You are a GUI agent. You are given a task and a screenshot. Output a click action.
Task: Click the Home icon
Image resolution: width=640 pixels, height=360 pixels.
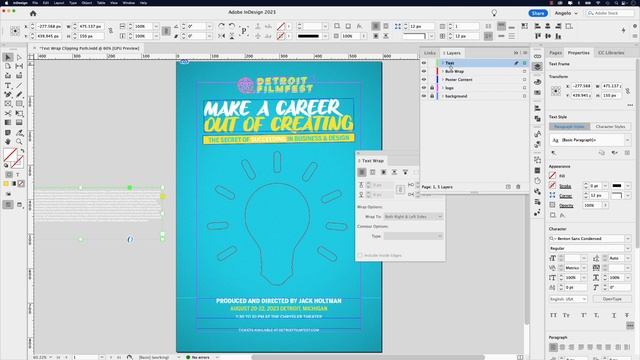pyautogui.click(x=33, y=13)
